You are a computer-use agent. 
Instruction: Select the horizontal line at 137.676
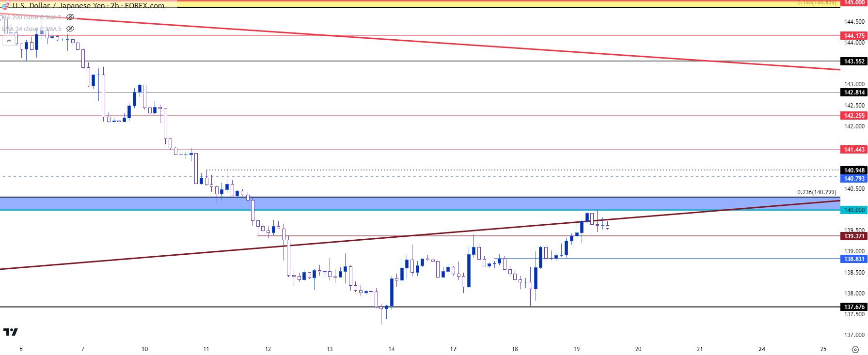[420, 307]
